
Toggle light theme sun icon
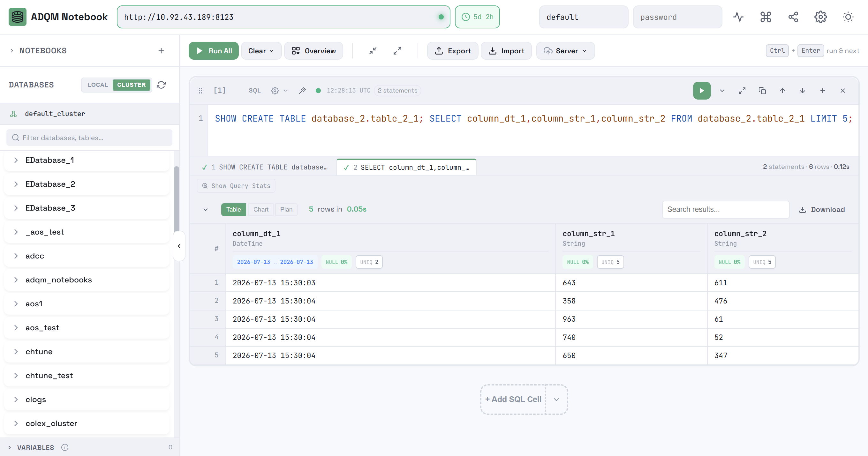point(848,17)
